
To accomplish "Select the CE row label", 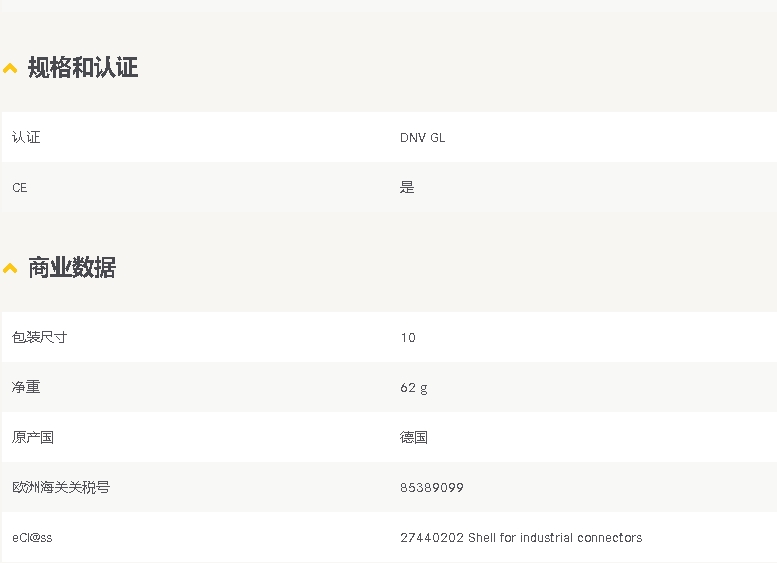I will (x=20, y=188).
